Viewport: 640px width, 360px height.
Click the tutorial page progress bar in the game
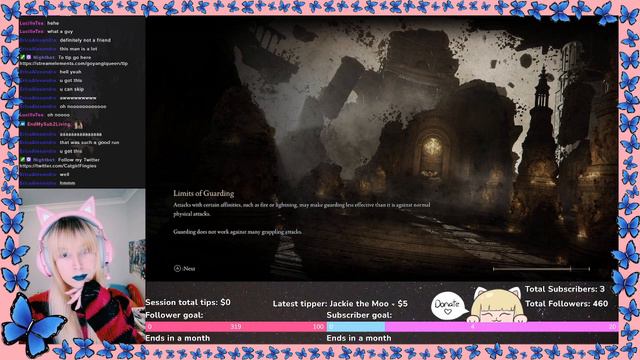pyautogui.click(x=541, y=269)
